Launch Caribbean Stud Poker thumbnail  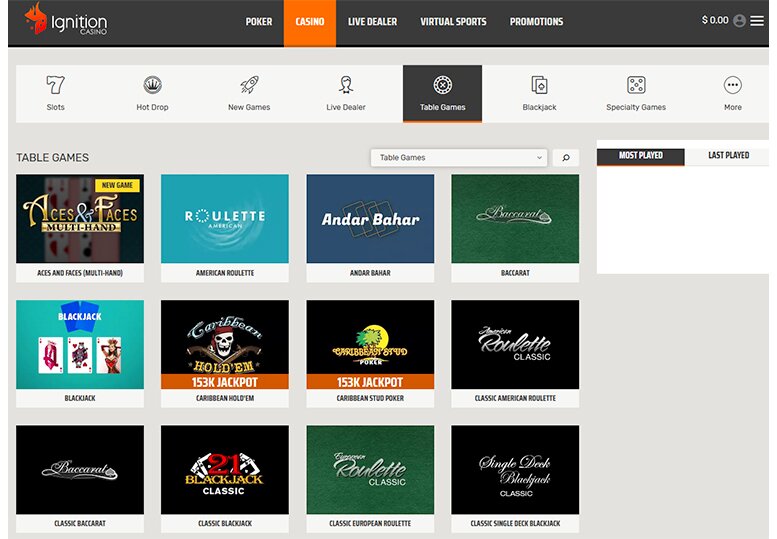[x=370, y=344]
